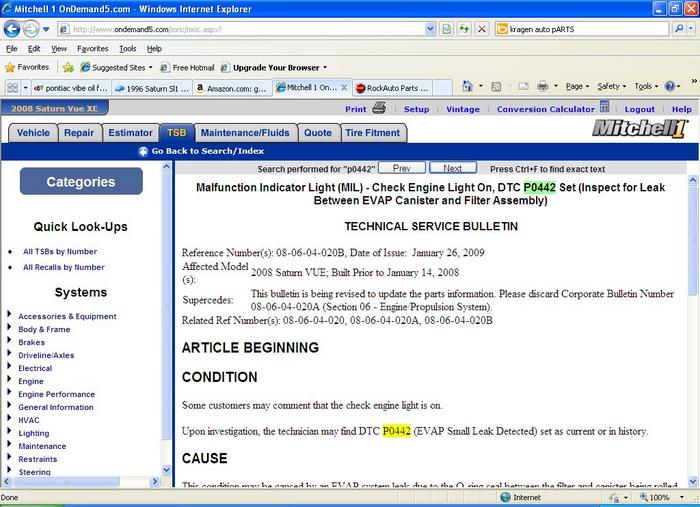Viewport: 700px width, 507px height.
Task: Open the Favorites menu
Action: (x=92, y=49)
